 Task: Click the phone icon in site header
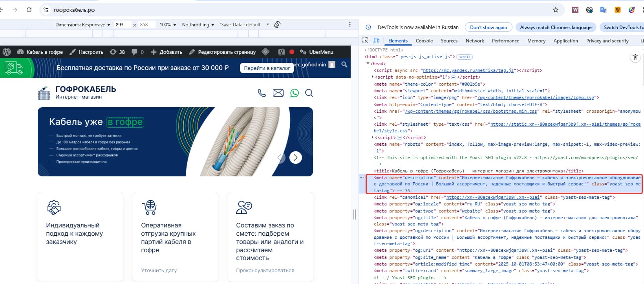(262, 93)
